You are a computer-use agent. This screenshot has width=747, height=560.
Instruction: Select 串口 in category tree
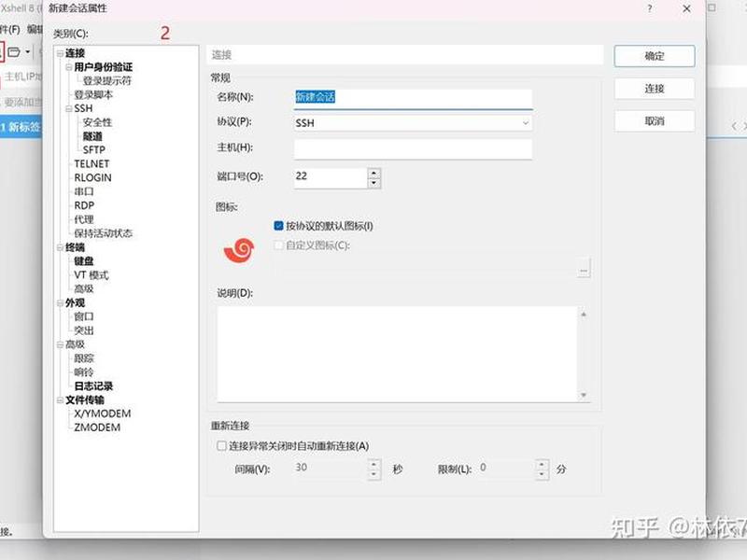84,191
